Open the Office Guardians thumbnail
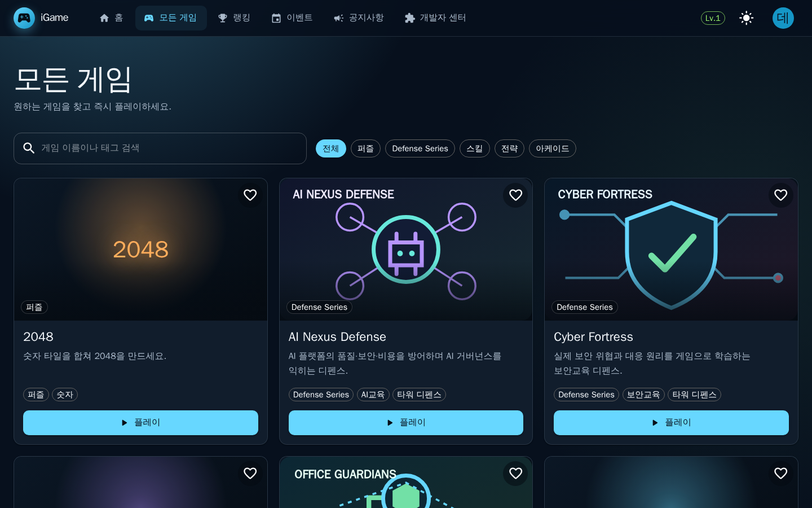This screenshot has width=812, height=508. 406,483
